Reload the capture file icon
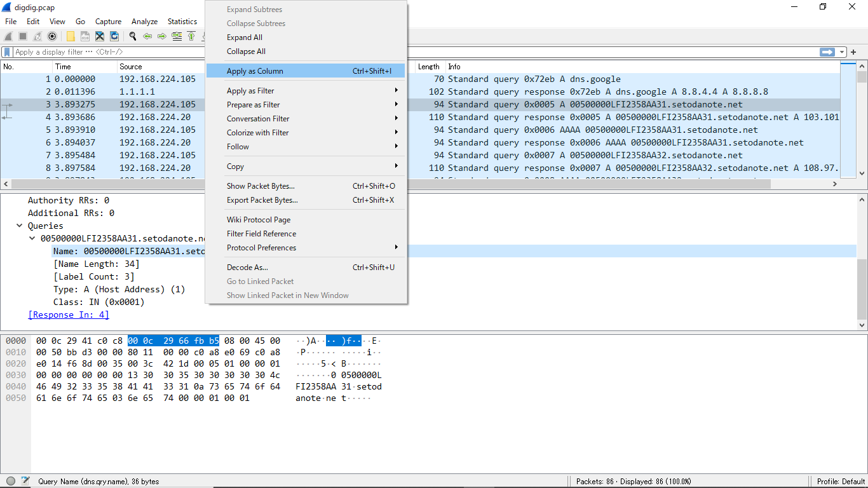Screen dimensions: 868x488 click(x=114, y=36)
